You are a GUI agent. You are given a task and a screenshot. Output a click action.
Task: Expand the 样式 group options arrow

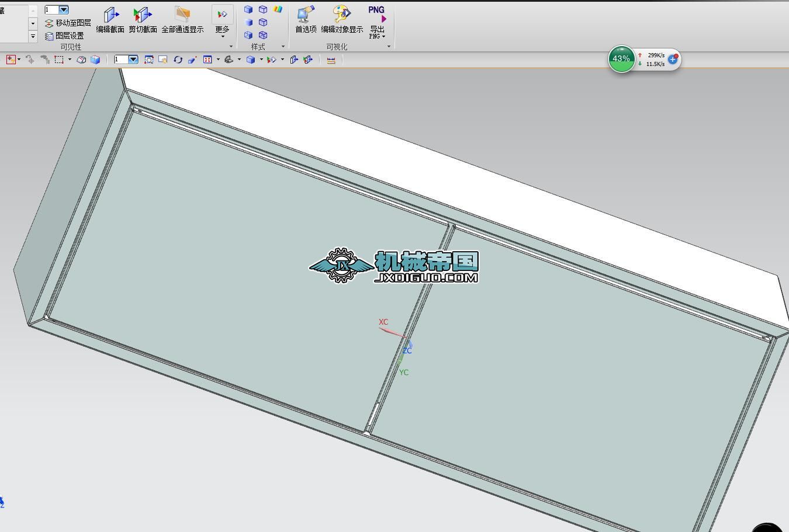[x=283, y=47]
